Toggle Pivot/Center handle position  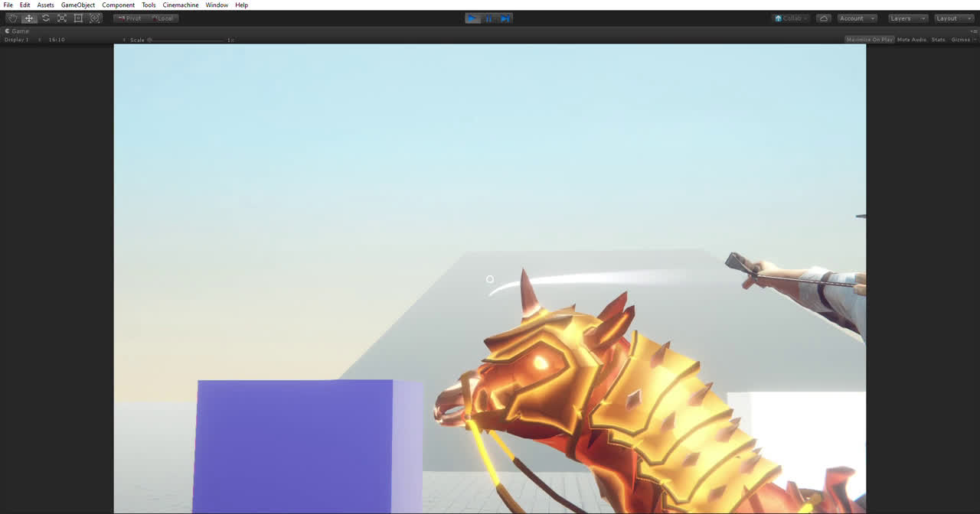(x=130, y=18)
